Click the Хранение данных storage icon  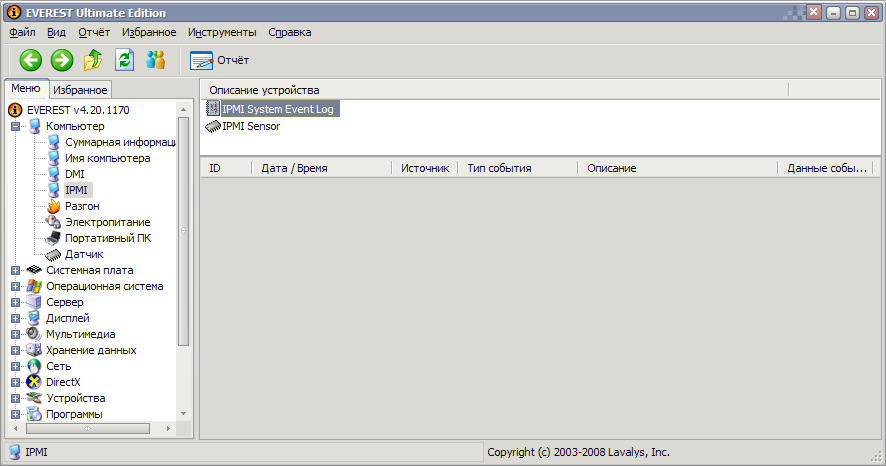click(34, 350)
